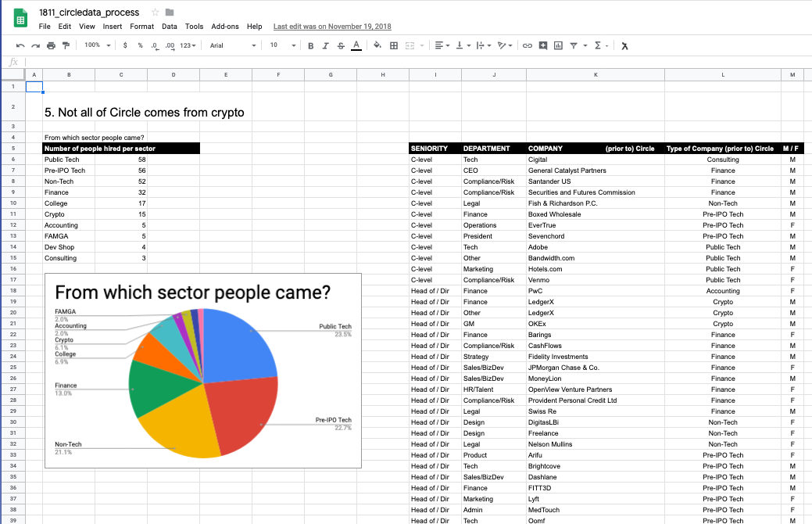
Task: Print the spreadsheet
Action: (x=51, y=45)
